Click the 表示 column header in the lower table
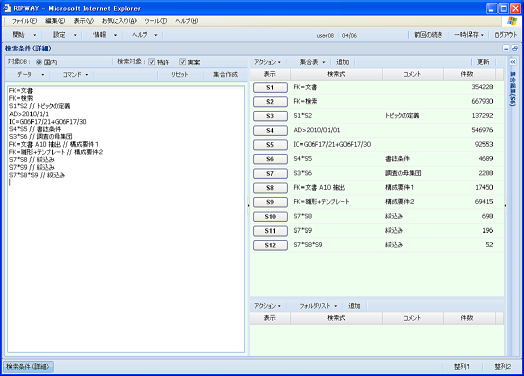 point(270,318)
